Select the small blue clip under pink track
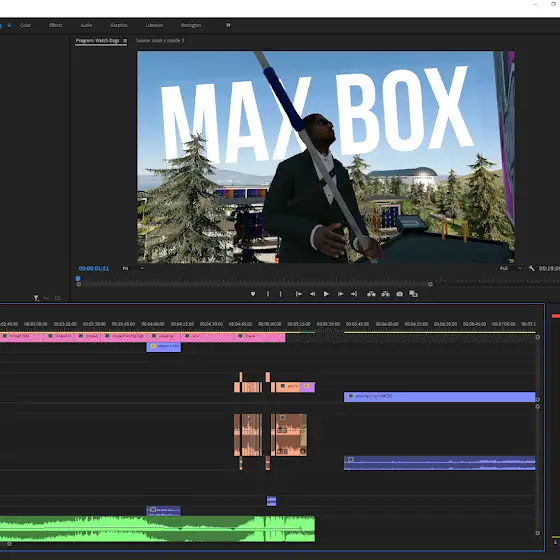 tap(164, 347)
